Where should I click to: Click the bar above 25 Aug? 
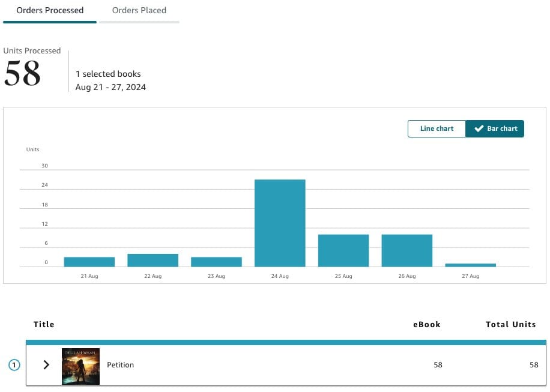[343, 249]
